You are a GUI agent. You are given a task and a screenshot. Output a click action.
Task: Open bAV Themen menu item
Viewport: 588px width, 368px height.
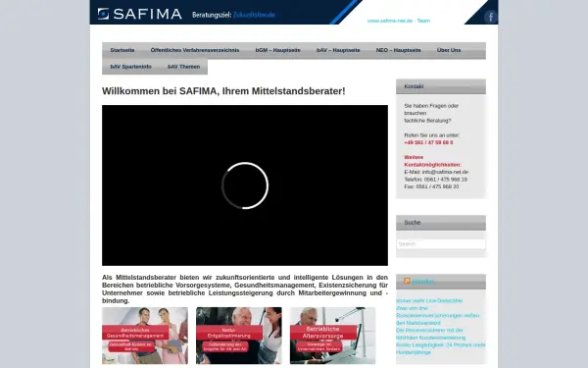(x=184, y=67)
